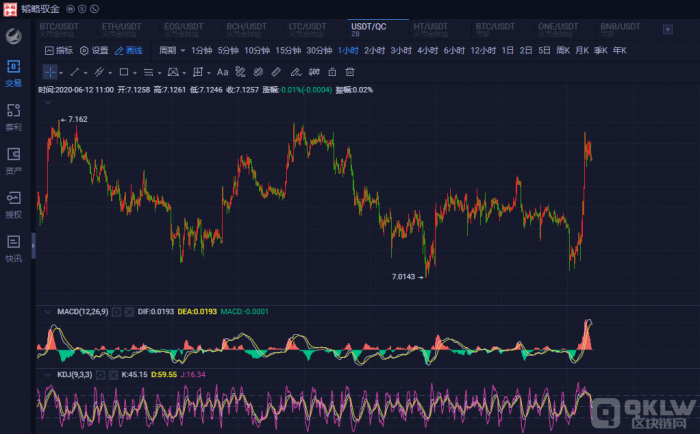Screen dimensions: 700x434
Task: Select the rectangle shape tool
Action: tap(124, 72)
